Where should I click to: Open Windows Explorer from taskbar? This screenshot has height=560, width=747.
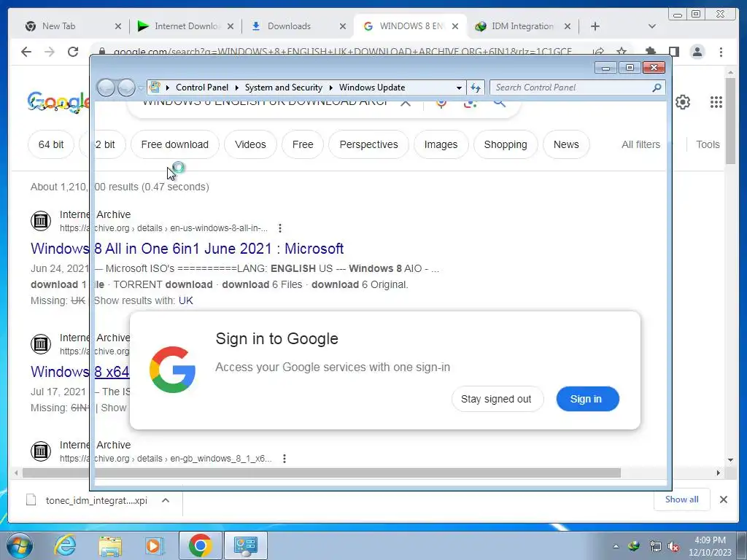[110, 545]
